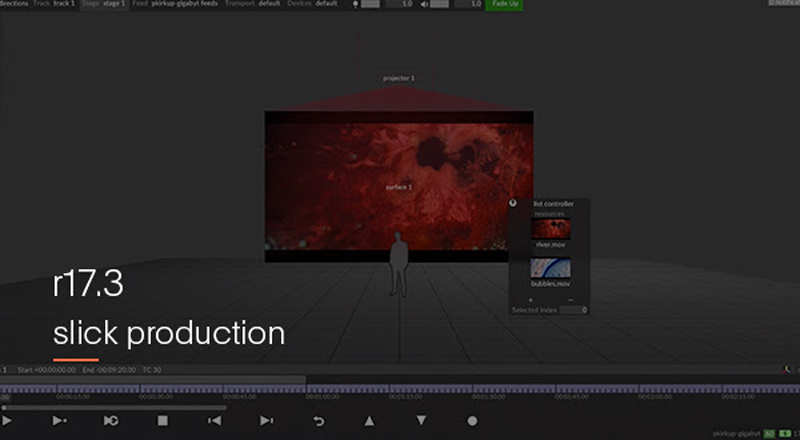Jump to the next section marker
800x440 pixels.
[x=266, y=421]
